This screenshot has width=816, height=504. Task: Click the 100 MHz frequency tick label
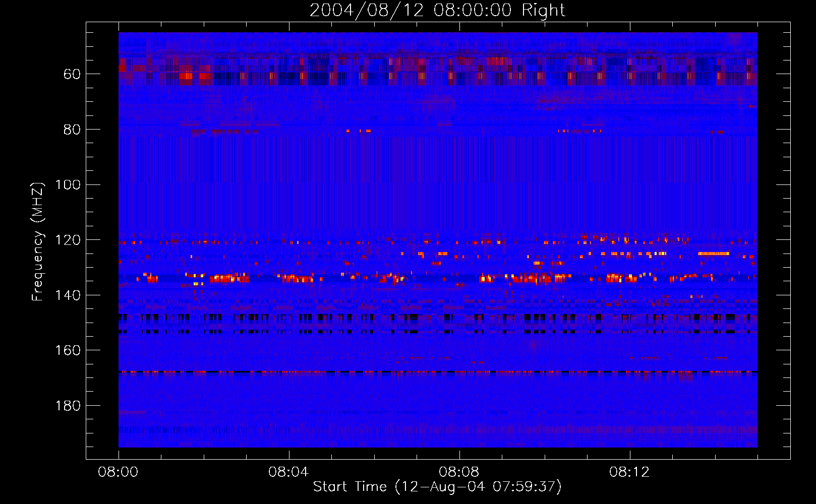pos(68,184)
